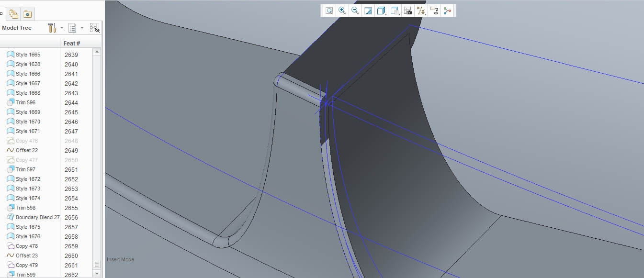Screen dimensions: 644x278
Task: Click the Model Tree settings hammer icon
Action: [52, 28]
